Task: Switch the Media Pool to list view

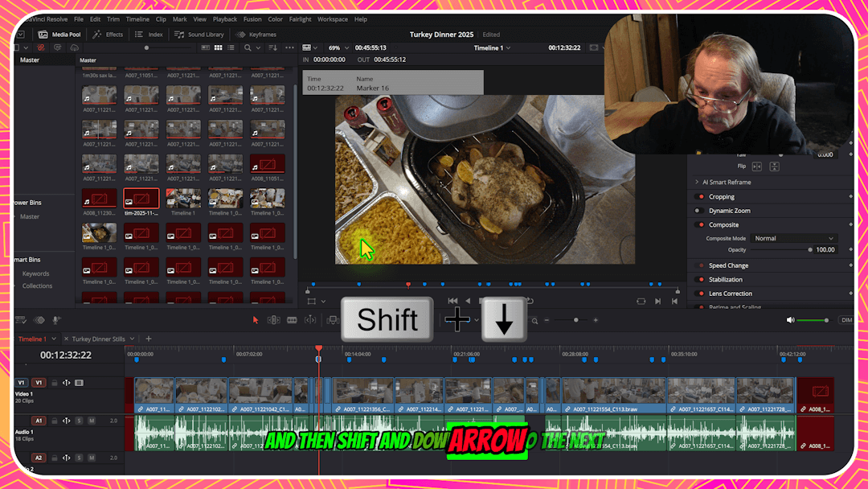Action: point(231,47)
